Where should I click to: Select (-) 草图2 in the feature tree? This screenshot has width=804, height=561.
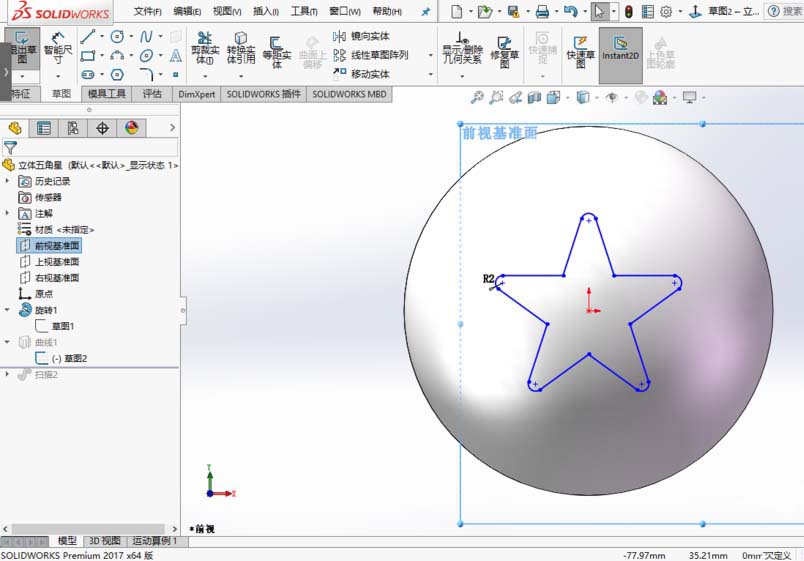[61, 358]
